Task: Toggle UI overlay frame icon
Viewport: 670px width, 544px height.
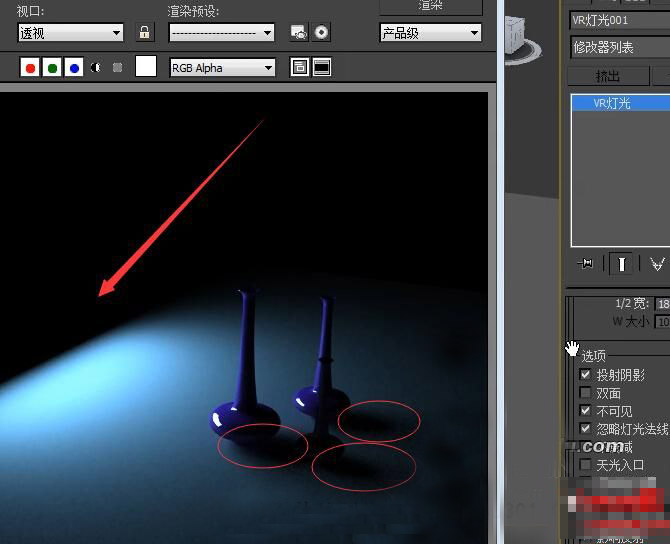Action: (x=300, y=68)
